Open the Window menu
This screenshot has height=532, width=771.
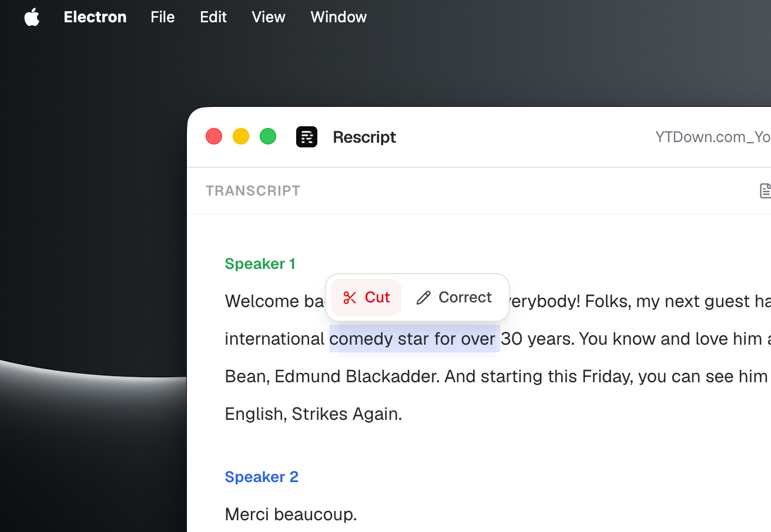[338, 17]
